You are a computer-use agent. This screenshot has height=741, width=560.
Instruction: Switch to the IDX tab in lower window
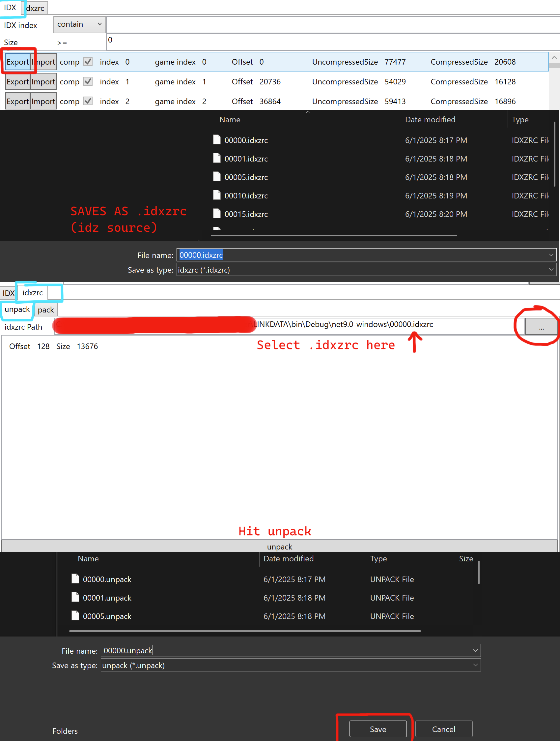(9, 293)
